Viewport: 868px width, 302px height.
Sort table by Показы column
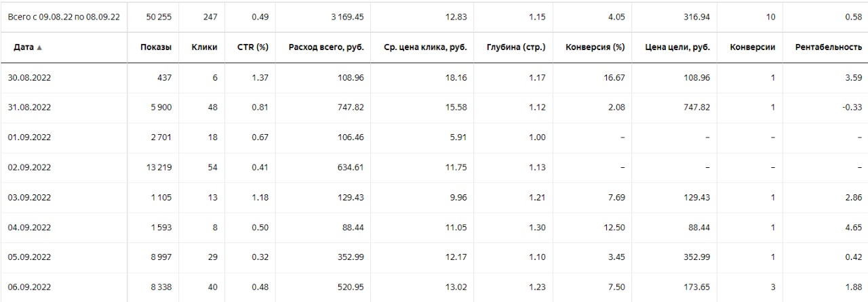point(155,47)
